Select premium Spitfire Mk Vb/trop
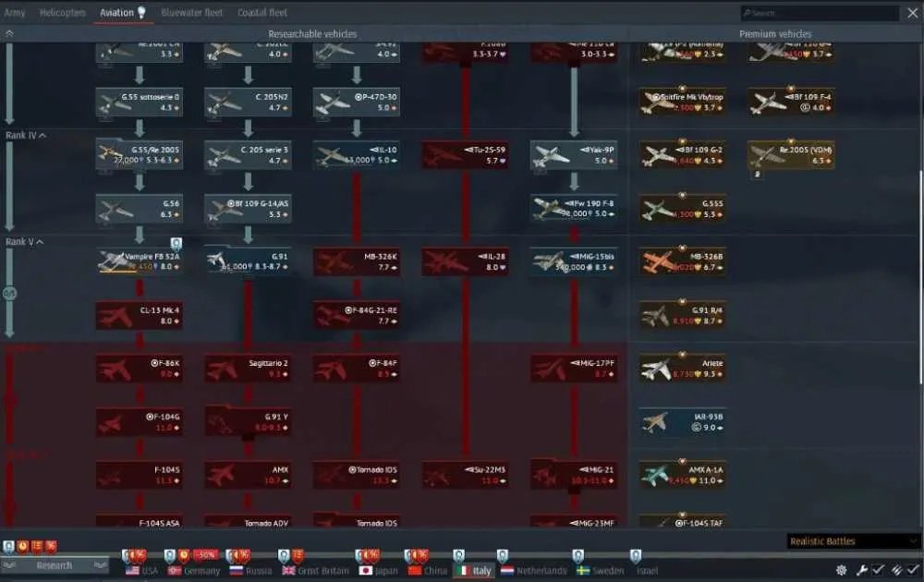 (683, 102)
